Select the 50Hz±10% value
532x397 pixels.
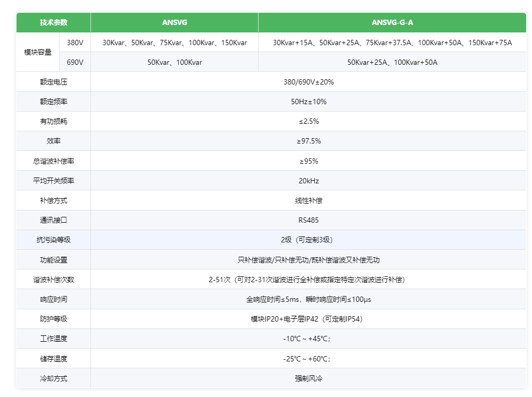coord(309,102)
